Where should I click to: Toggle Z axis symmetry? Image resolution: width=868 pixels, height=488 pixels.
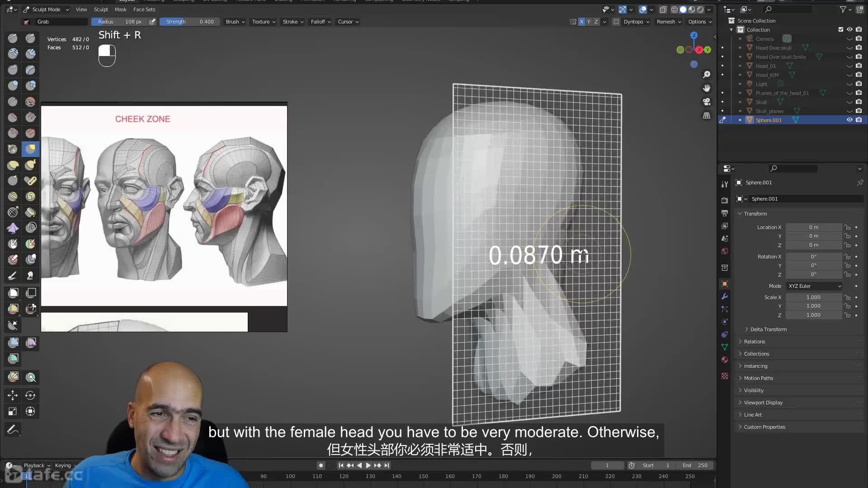[596, 22]
